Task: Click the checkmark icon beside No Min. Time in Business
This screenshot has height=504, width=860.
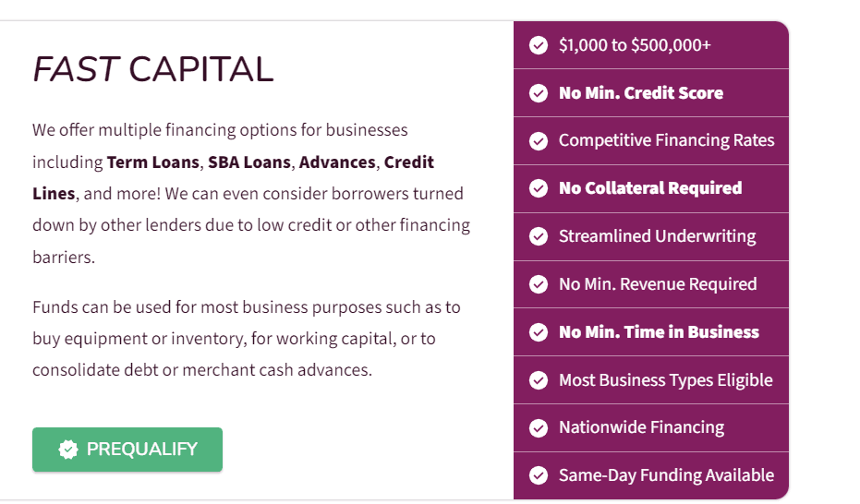Action: click(x=539, y=332)
